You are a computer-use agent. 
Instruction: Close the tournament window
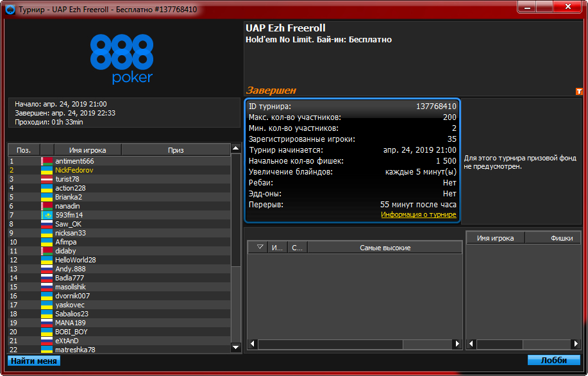point(568,6)
